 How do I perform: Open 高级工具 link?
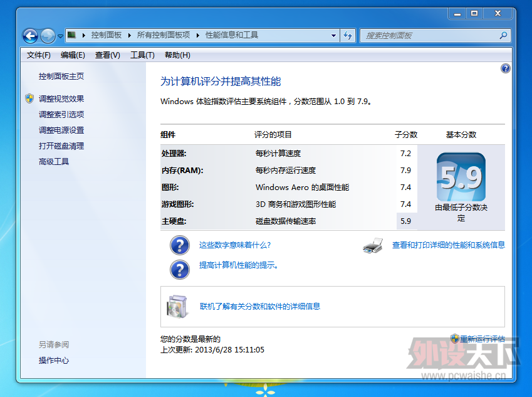(x=54, y=162)
